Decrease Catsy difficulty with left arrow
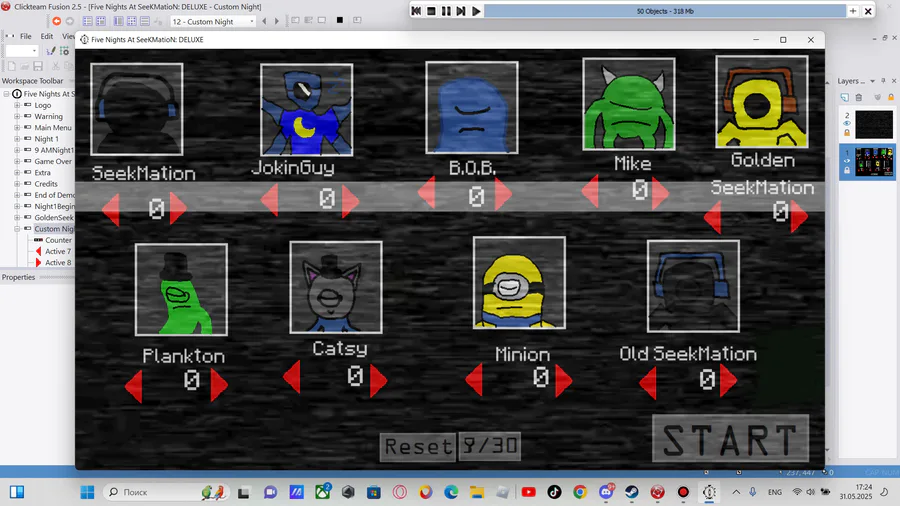 click(x=292, y=377)
